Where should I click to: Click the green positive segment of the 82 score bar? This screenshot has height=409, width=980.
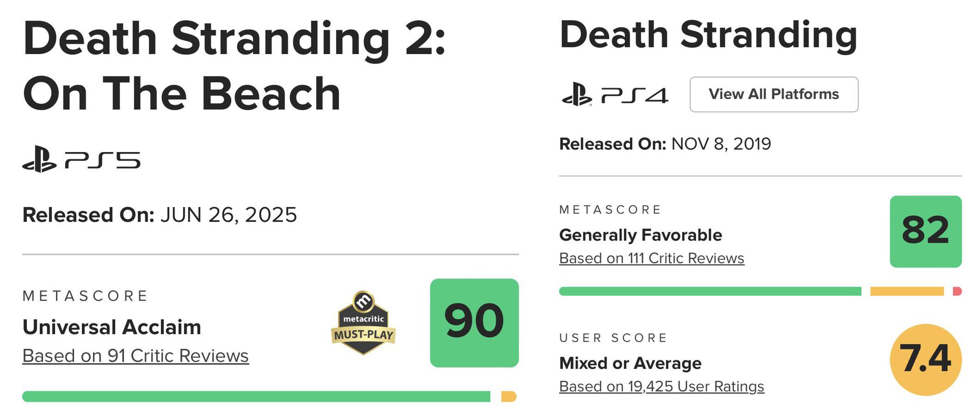710,291
